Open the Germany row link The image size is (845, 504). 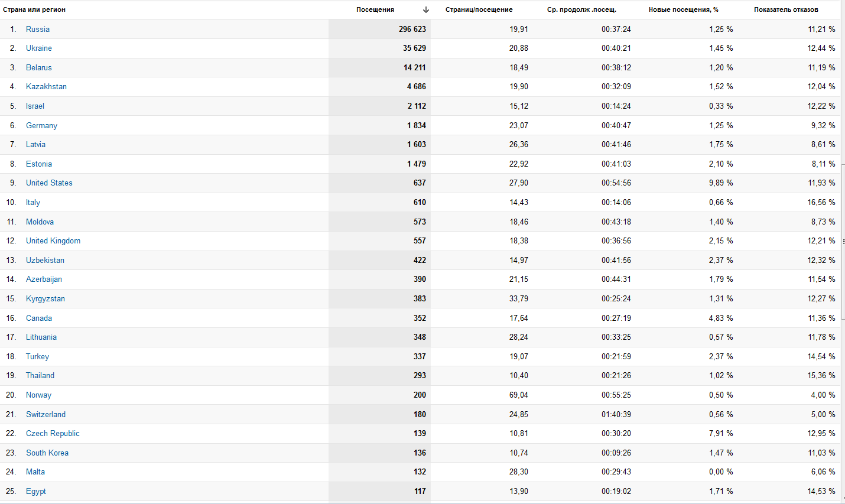(41, 125)
